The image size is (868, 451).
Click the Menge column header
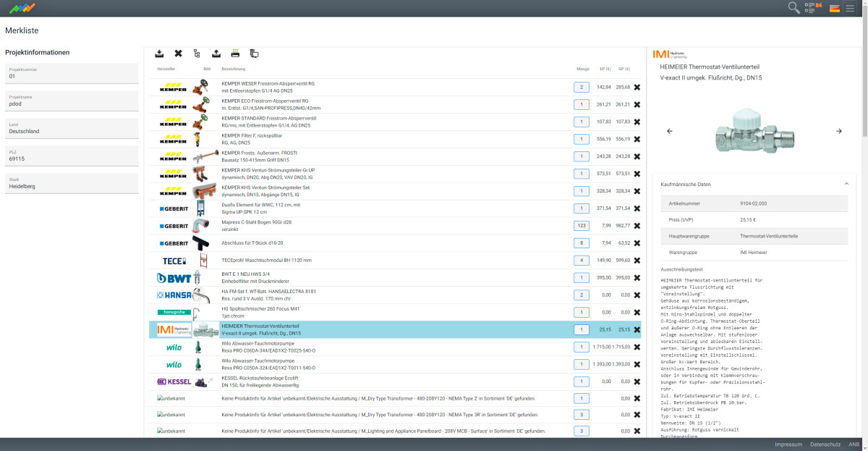click(x=582, y=69)
